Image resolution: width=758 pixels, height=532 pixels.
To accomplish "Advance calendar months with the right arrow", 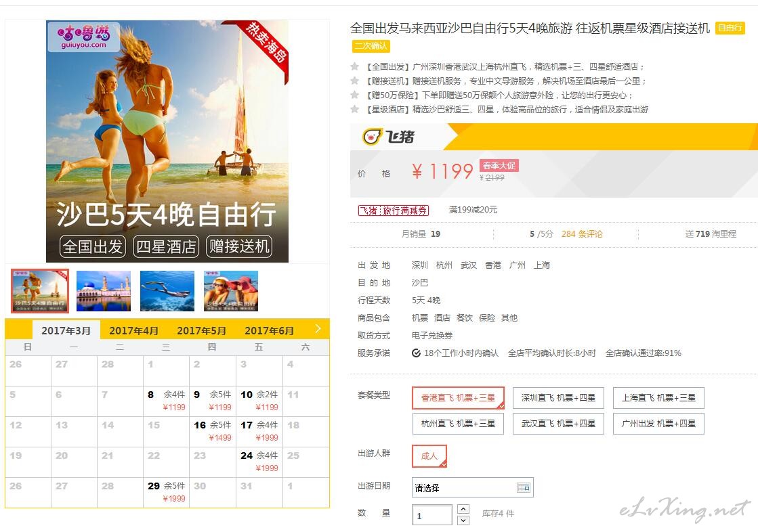I will (x=318, y=329).
